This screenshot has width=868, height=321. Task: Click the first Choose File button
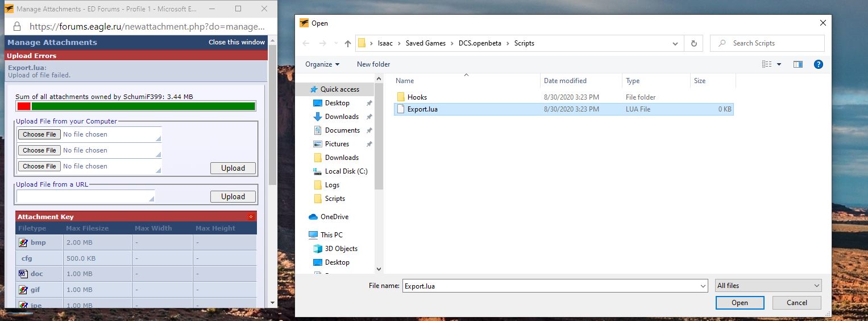pyautogui.click(x=39, y=134)
